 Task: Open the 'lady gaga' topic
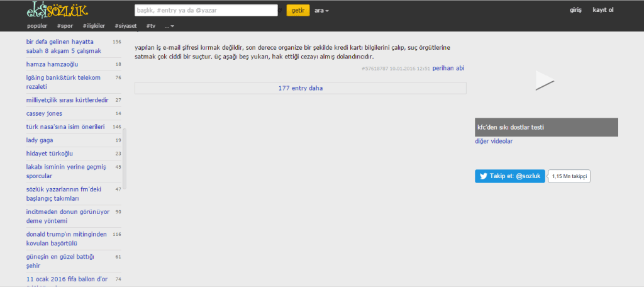pos(40,140)
